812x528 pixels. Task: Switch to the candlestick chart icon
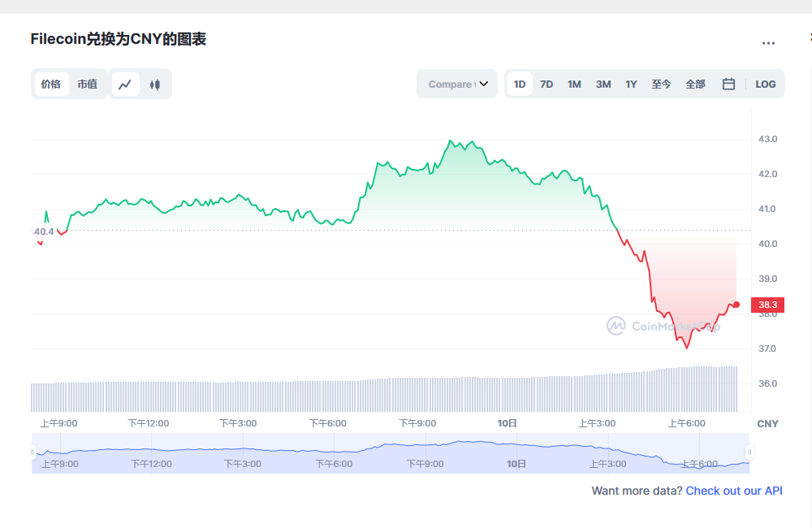155,84
